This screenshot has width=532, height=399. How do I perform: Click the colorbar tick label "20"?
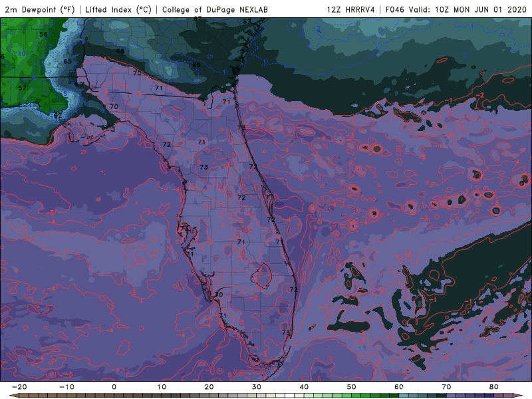(209, 387)
